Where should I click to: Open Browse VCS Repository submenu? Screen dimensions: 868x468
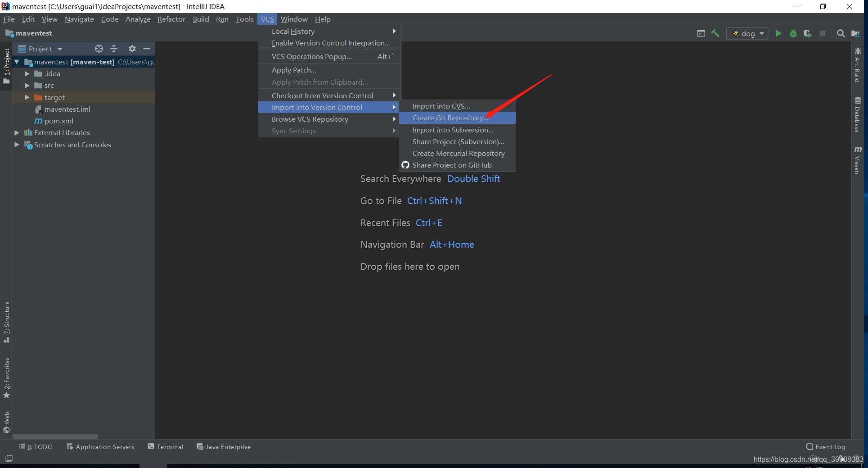(329, 119)
